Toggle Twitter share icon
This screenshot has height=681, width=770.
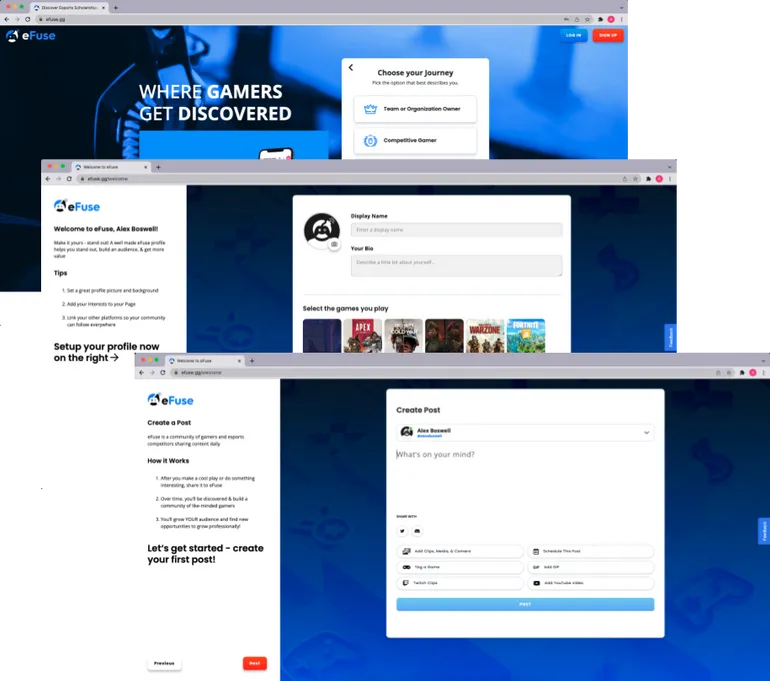(x=402, y=531)
